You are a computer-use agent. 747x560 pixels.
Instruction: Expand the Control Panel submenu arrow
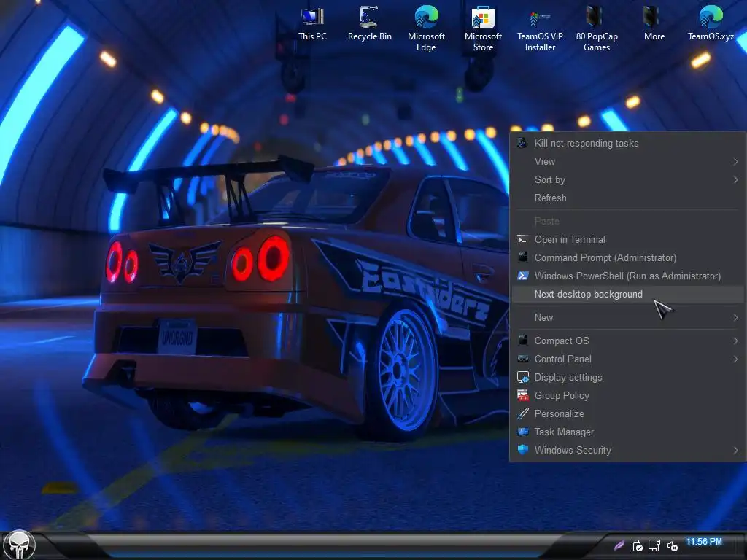click(735, 359)
